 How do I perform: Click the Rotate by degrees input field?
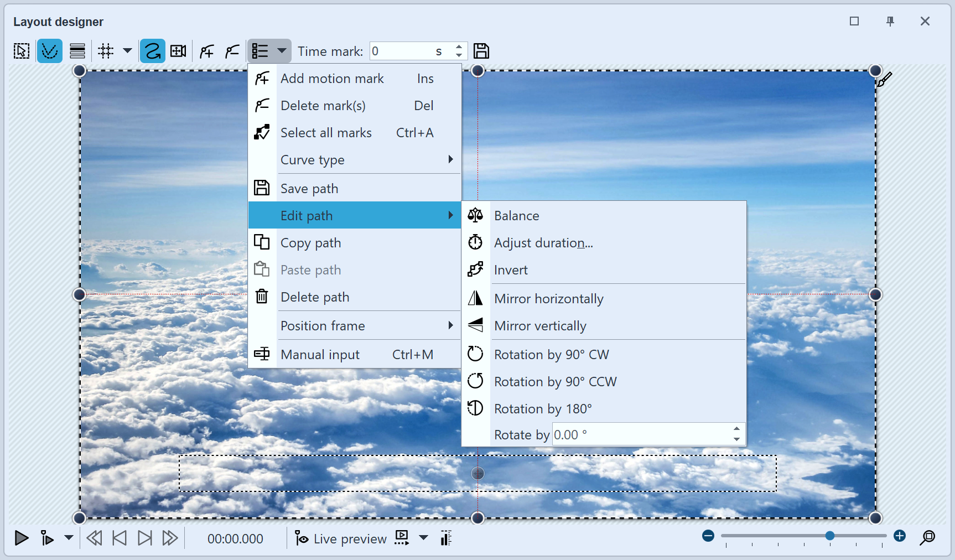tap(642, 434)
